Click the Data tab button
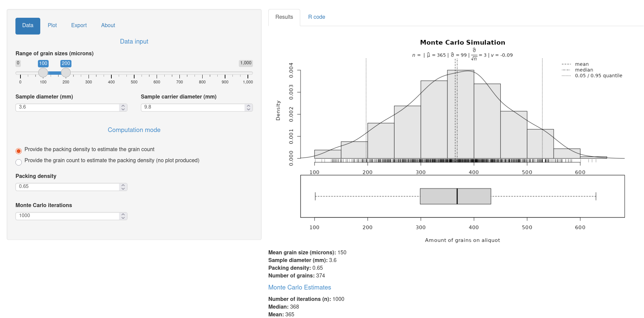The image size is (644, 318). tap(28, 26)
